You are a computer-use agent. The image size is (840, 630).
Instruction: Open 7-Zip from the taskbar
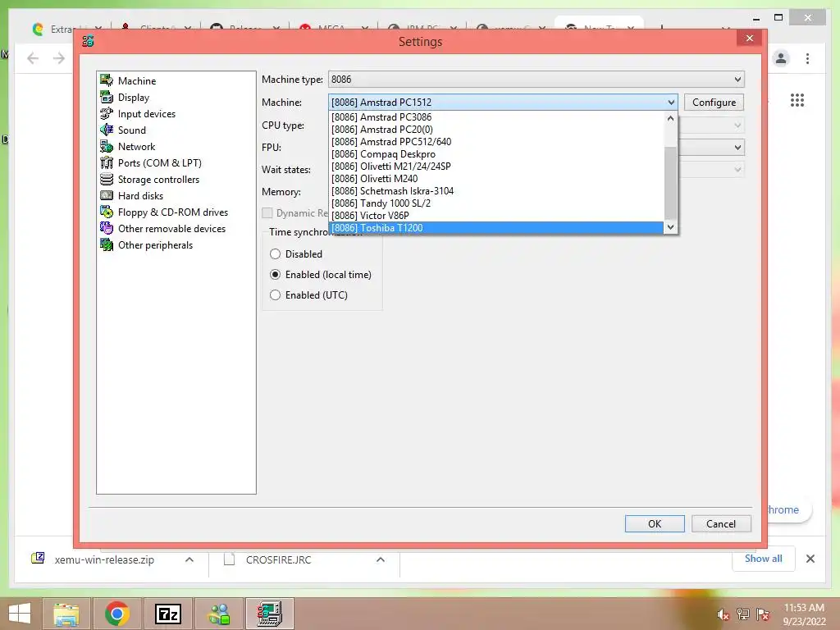[167, 614]
